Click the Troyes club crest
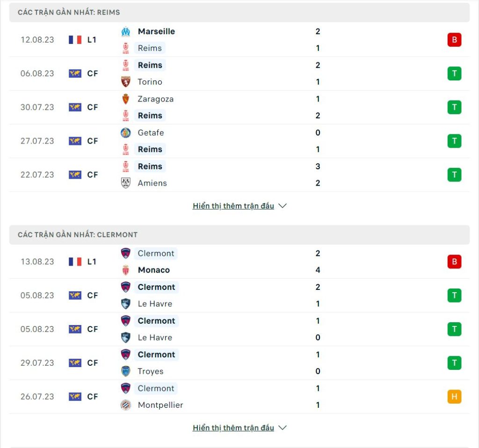The height and width of the screenshot is (448, 479). 125,371
